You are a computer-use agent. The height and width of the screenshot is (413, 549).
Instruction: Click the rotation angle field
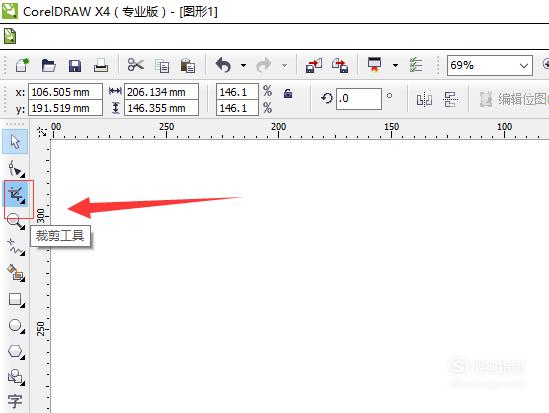[359, 99]
